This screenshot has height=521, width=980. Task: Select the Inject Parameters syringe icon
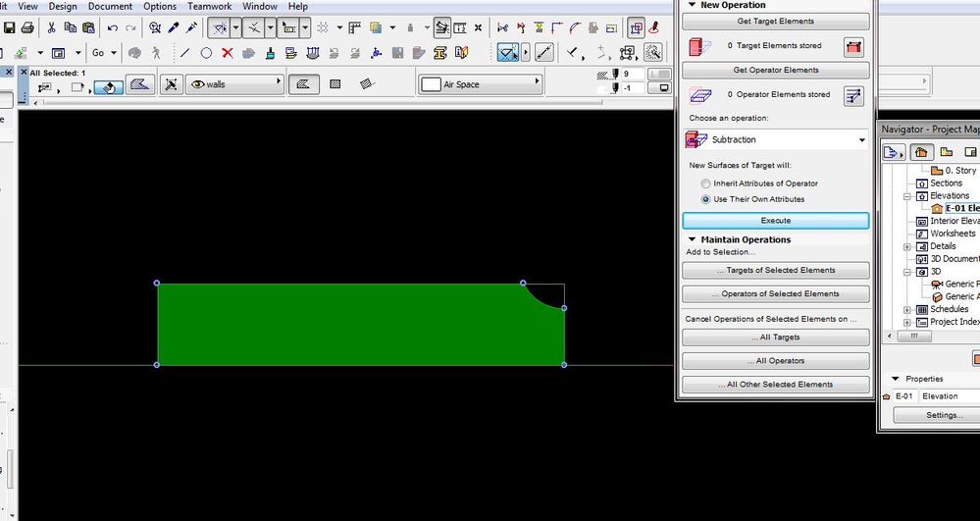click(192, 27)
